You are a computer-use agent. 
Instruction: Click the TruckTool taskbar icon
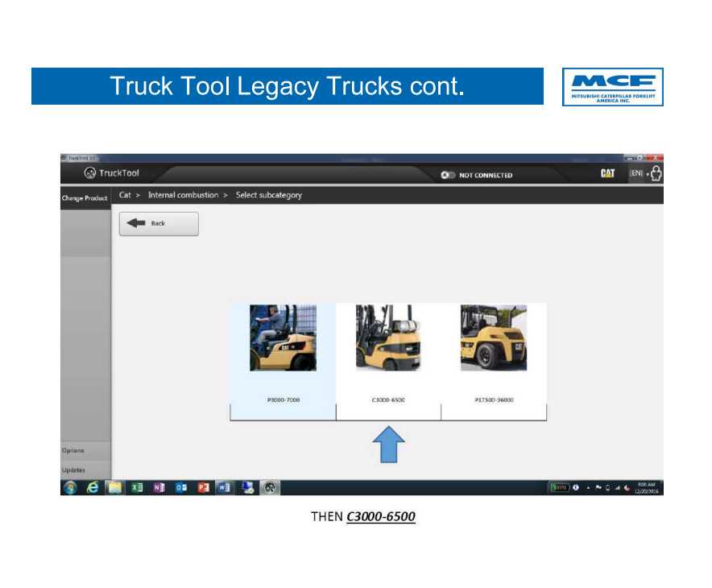click(x=270, y=487)
